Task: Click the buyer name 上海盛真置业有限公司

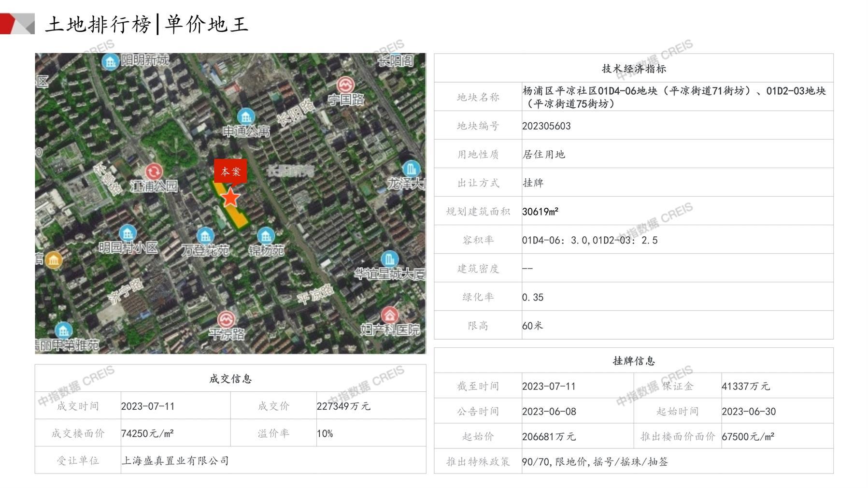Action: coord(175,460)
